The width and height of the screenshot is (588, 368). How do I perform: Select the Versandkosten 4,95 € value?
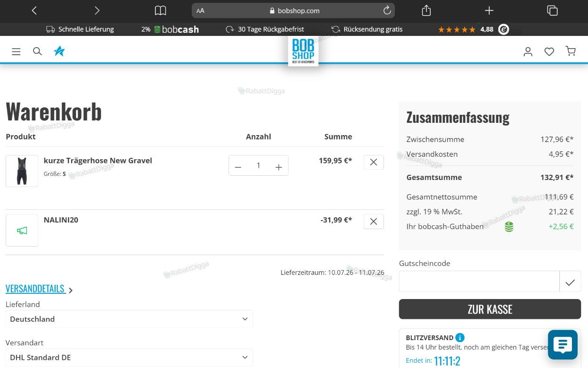click(561, 154)
